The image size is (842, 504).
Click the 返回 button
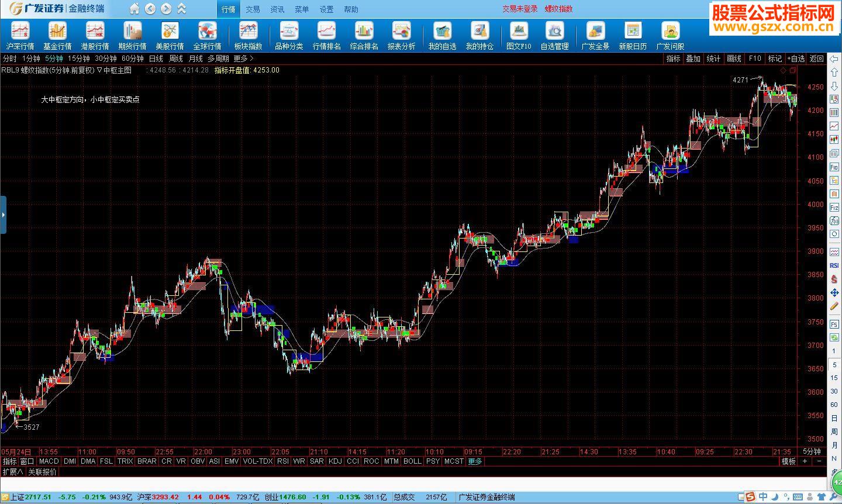[817, 58]
